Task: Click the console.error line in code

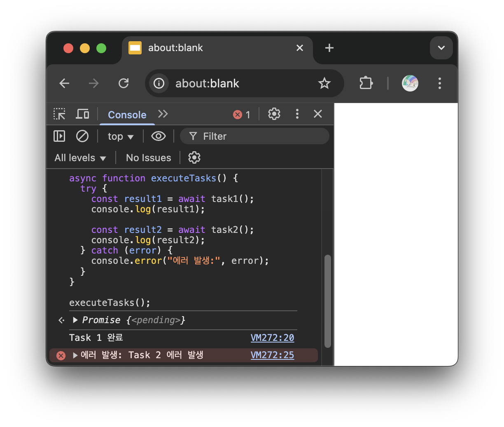Action: [180, 260]
